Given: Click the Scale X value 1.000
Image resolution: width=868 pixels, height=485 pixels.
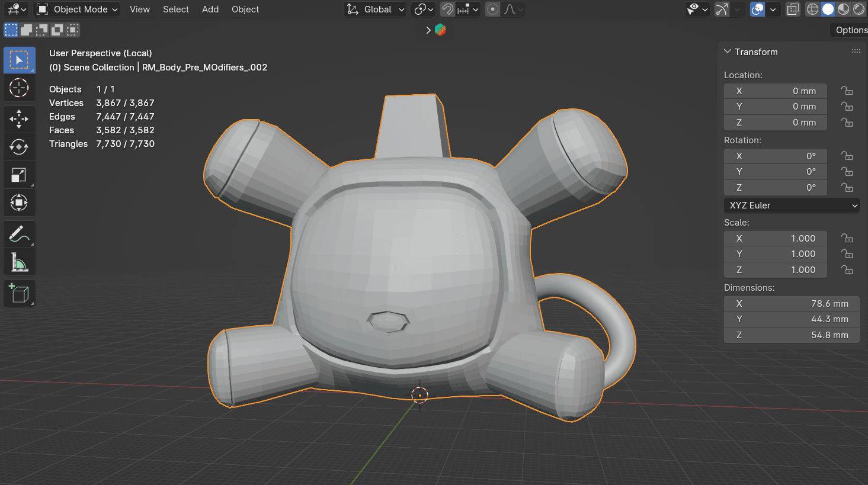Looking at the screenshot, I should click(775, 239).
